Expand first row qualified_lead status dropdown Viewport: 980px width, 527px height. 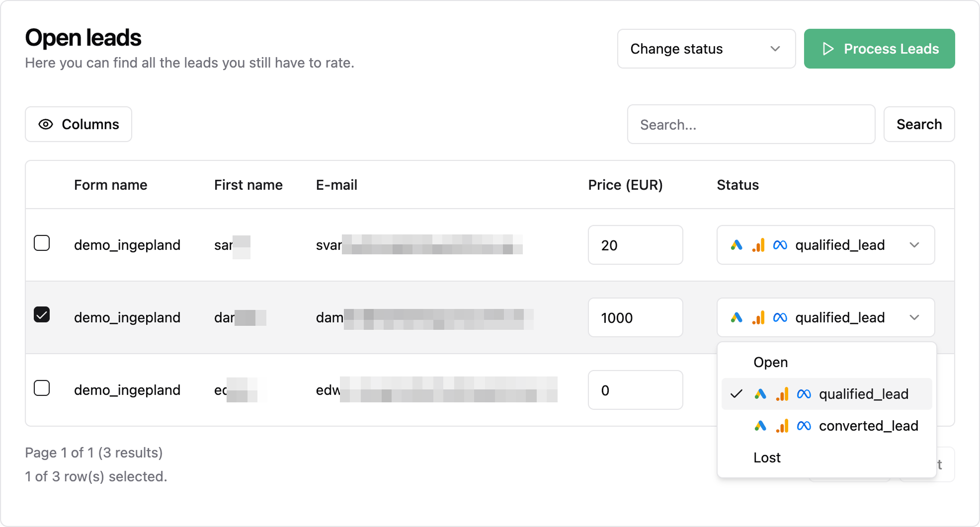tap(914, 245)
